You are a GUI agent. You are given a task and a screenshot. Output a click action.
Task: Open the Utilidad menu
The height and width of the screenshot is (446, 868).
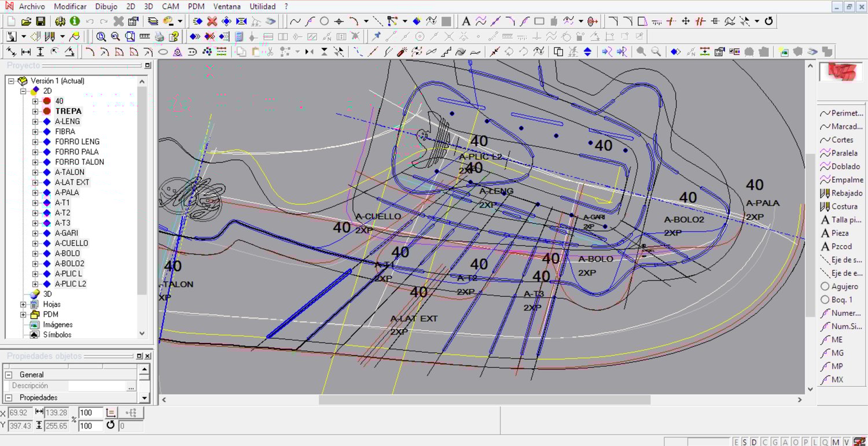point(262,6)
